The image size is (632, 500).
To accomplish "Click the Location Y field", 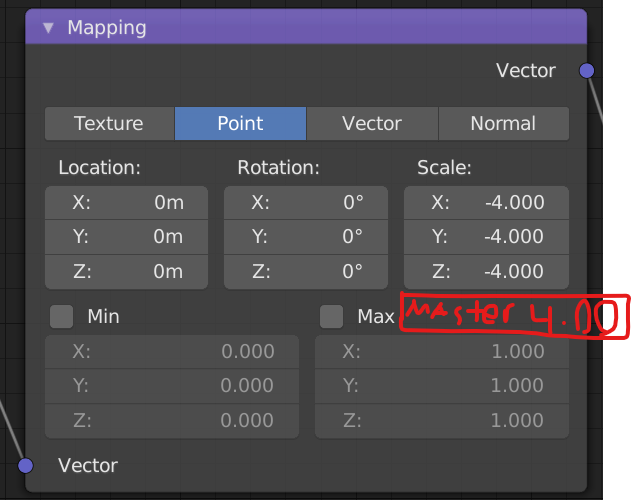I will (127, 237).
